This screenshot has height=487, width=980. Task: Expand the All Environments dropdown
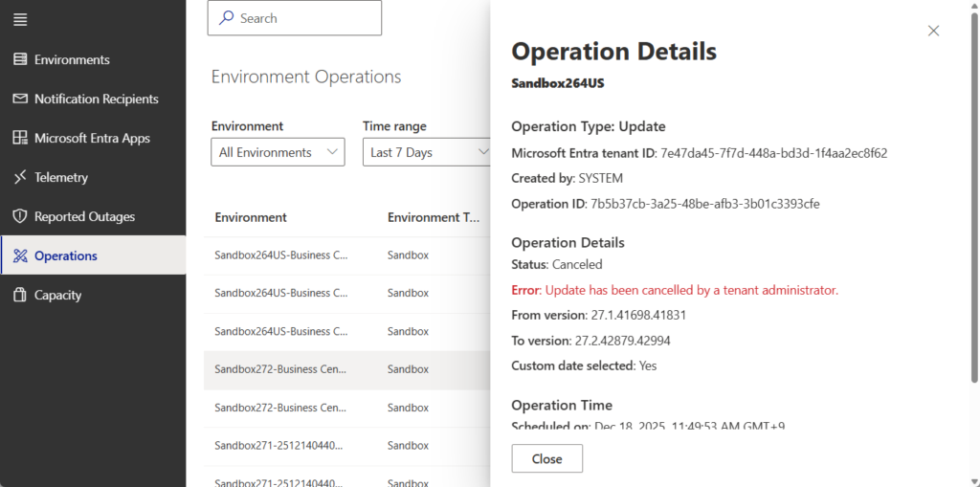[278, 152]
